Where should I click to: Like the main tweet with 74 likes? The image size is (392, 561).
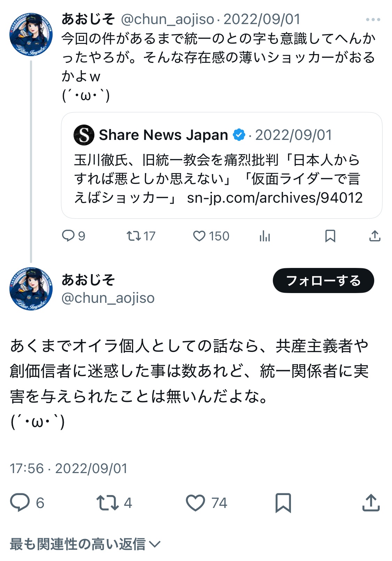[195, 502]
